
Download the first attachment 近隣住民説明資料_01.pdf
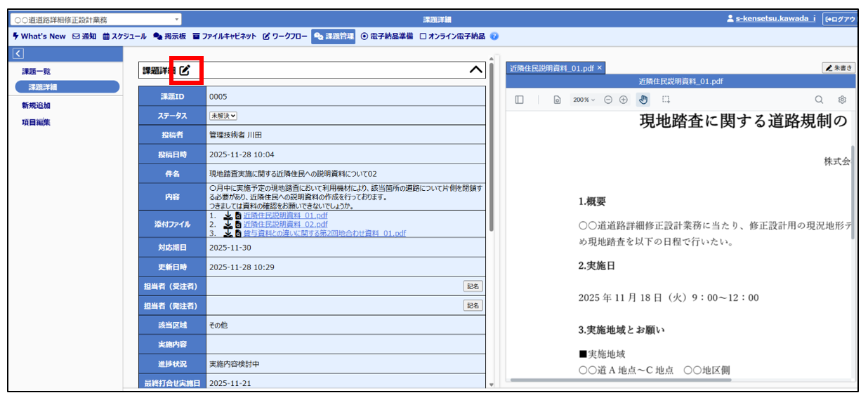228,216
